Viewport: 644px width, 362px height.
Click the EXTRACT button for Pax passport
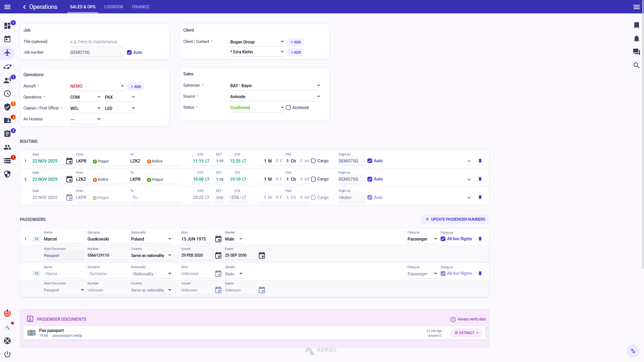(466, 333)
